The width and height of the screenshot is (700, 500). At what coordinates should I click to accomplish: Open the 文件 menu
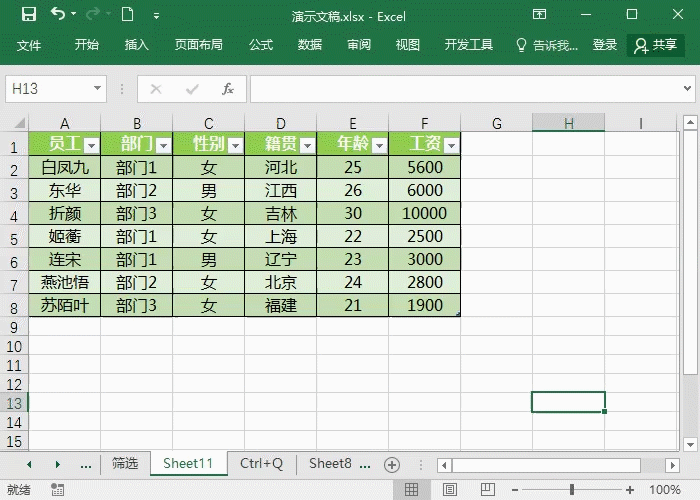tap(29, 45)
